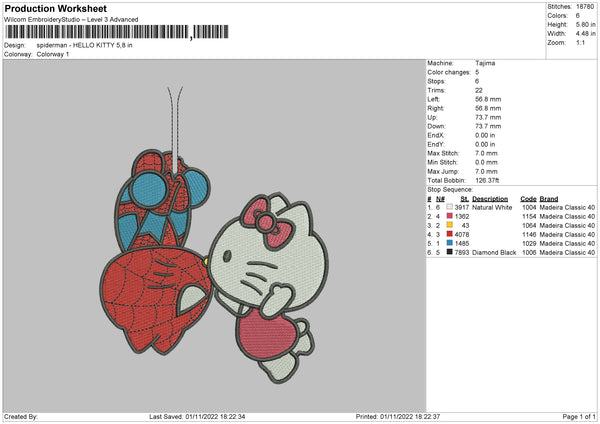Click the barcode under the worksheet title
The width and height of the screenshot is (600, 424).
coord(117,32)
